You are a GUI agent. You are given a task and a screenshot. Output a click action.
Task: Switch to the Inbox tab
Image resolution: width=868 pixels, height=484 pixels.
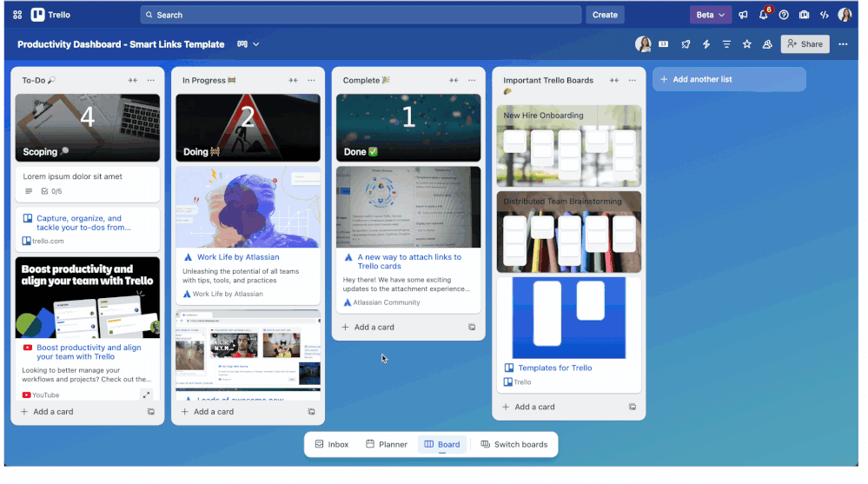click(x=332, y=445)
